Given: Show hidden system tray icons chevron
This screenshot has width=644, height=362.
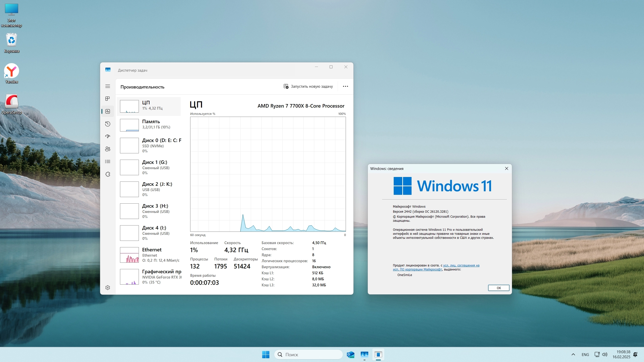Looking at the screenshot, I should [x=573, y=354].
